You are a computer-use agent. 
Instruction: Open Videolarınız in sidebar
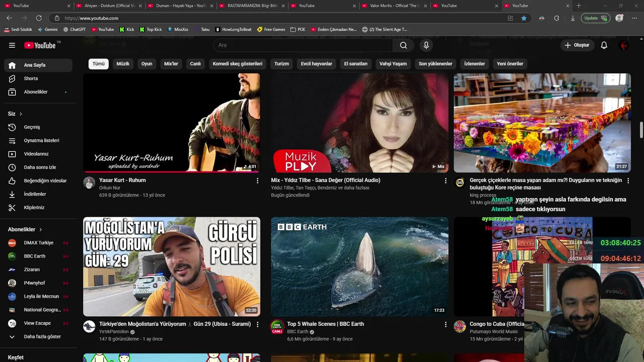click(38, 154)
